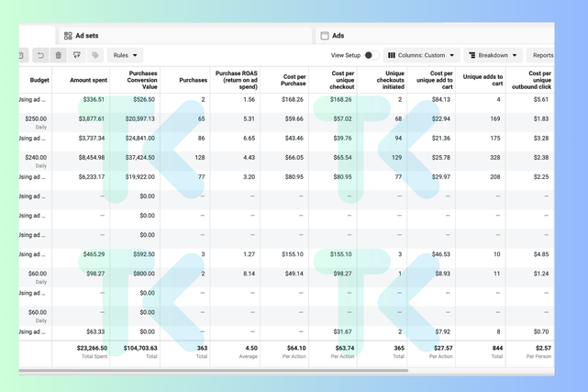588x392 pixels.
Task: Sort by Cost per unique add to cart
Action: point(435,80)
